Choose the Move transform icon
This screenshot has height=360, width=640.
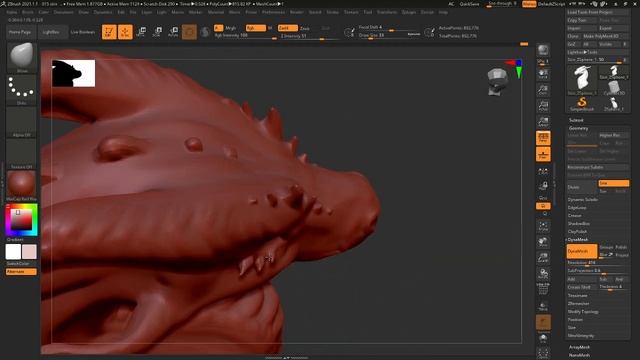coord(141,32)
